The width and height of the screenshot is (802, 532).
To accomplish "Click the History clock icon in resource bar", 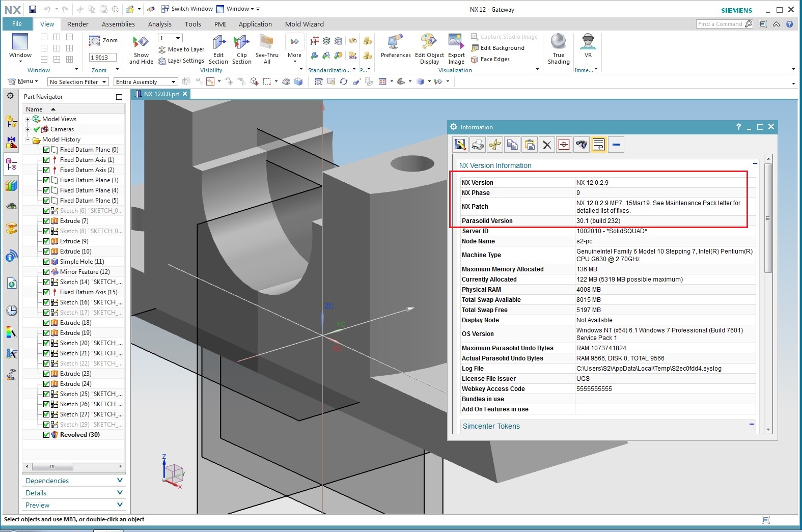I will point(11,311).
